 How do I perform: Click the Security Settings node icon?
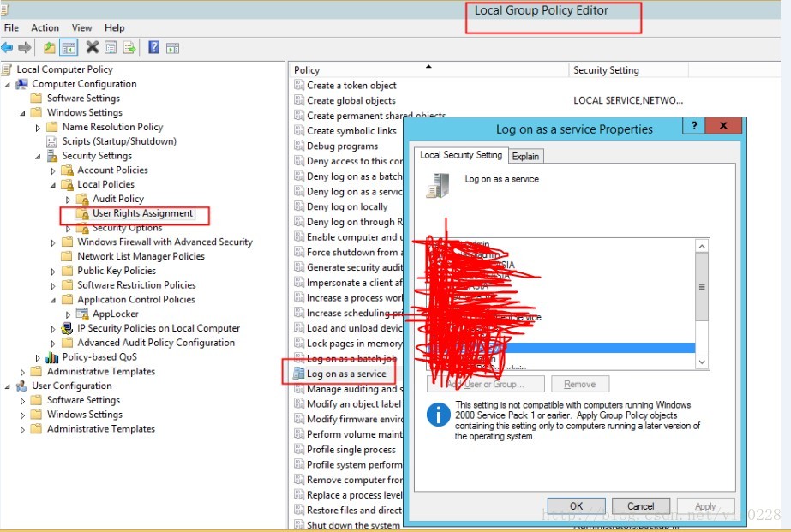click(52, 156)
